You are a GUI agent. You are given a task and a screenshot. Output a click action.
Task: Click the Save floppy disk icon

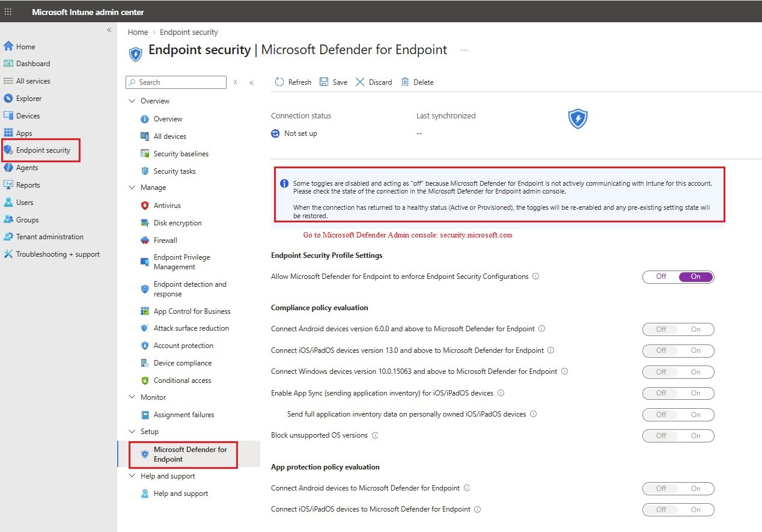click(324, 82)
